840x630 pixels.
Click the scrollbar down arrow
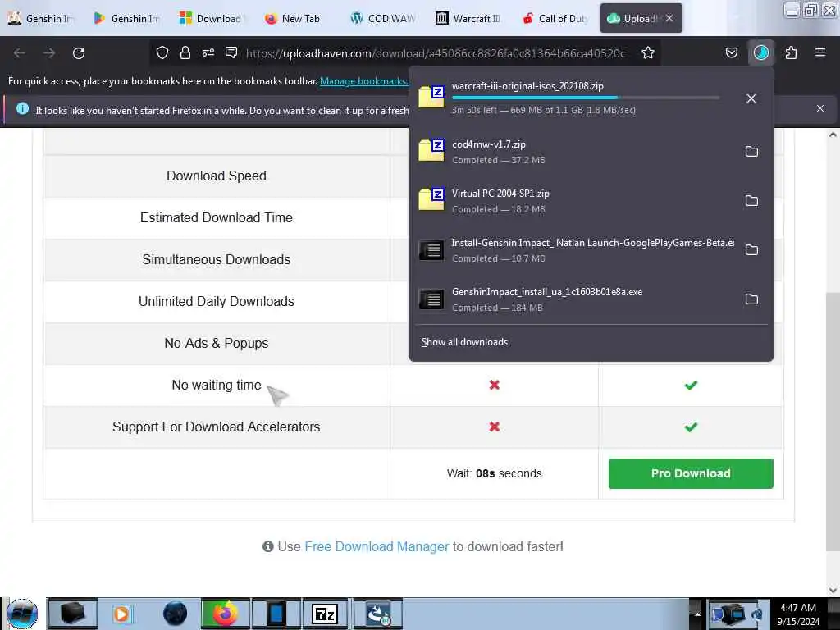(833, 591)
